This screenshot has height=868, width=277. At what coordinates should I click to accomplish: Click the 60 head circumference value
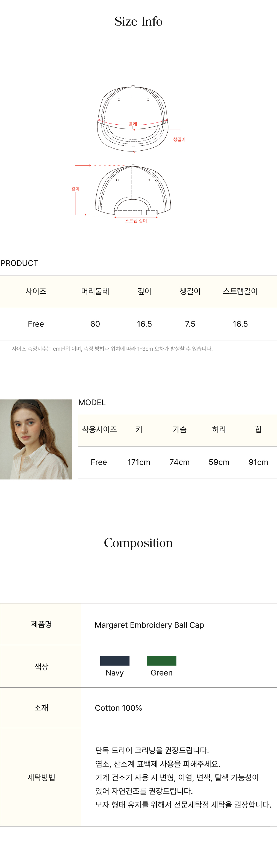coord(95,324)
